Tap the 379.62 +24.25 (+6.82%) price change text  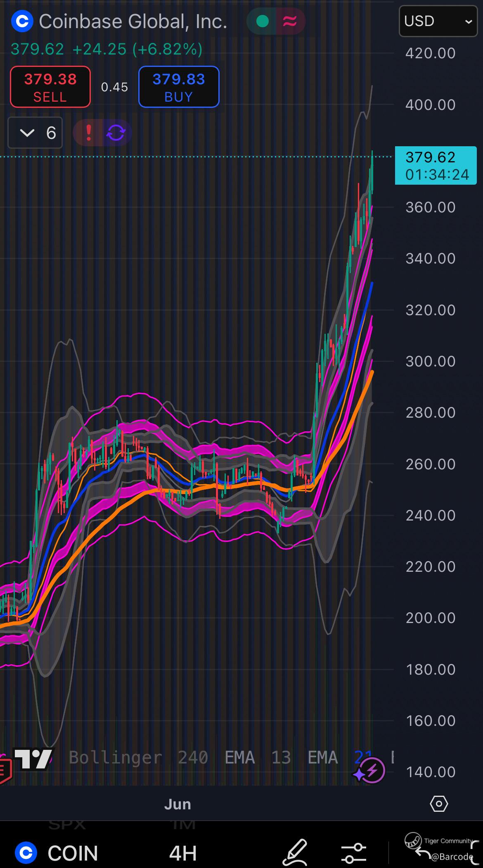[107, 49]
